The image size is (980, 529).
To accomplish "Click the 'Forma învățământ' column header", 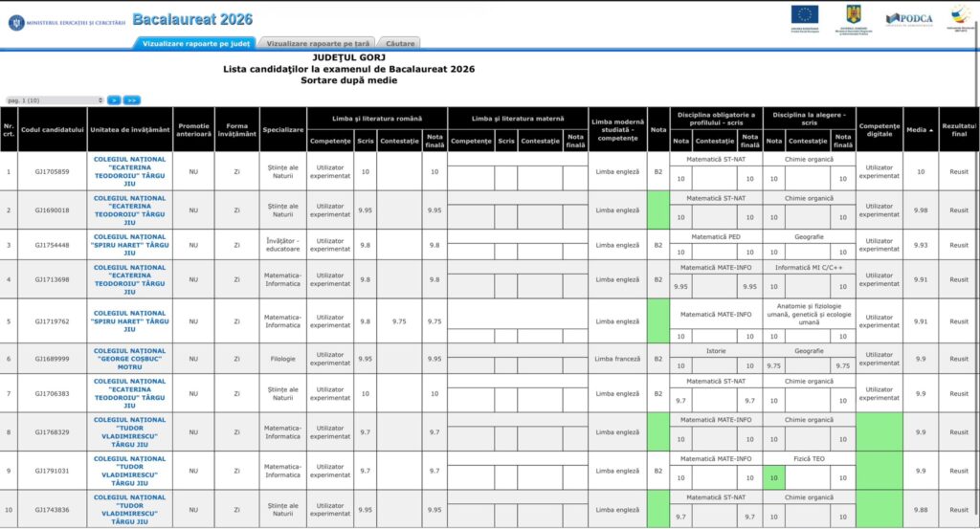I will point(237,130).
